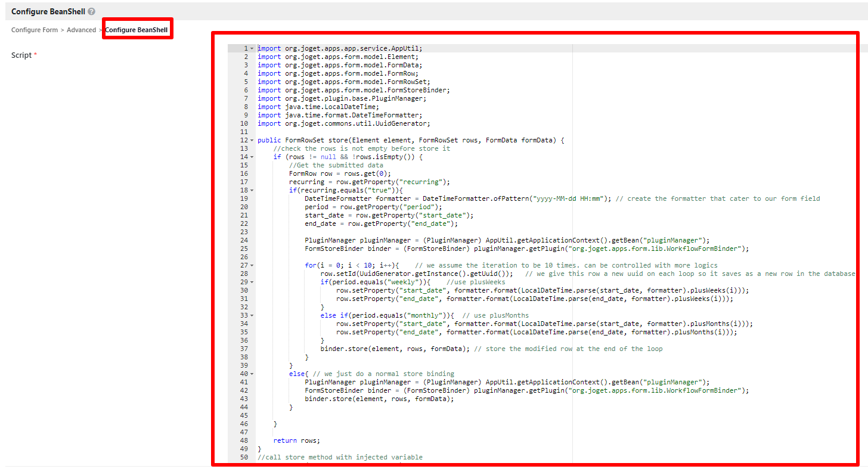
Task: Fold the for loop at line 27
Action: pos(252,265)
